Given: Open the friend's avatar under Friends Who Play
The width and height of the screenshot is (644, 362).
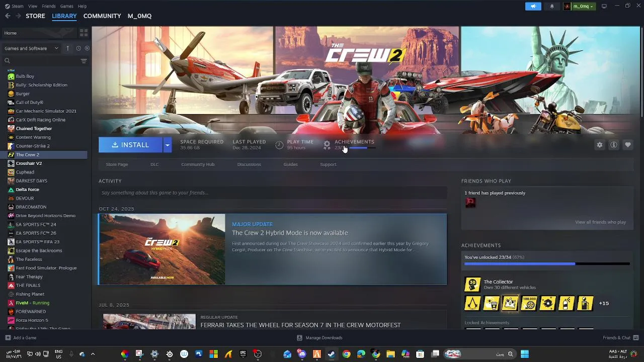Looking at the screenshot, I should tap(470, 203).
